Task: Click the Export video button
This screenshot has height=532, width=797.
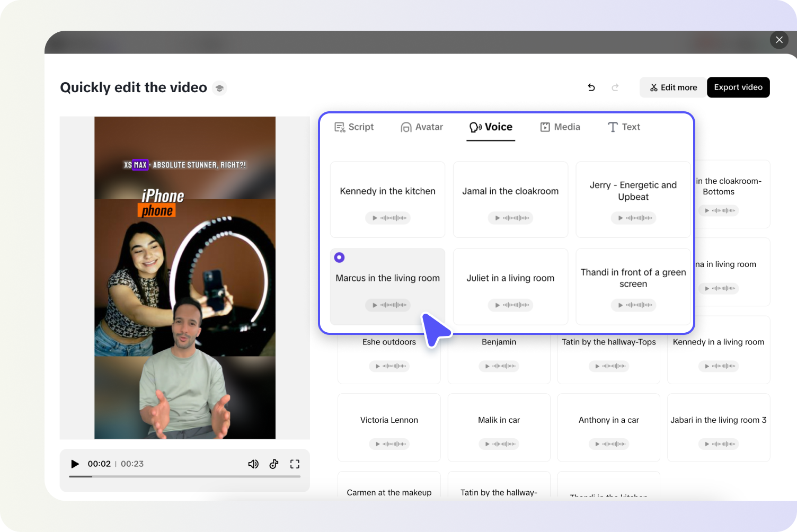Action: 738,87
